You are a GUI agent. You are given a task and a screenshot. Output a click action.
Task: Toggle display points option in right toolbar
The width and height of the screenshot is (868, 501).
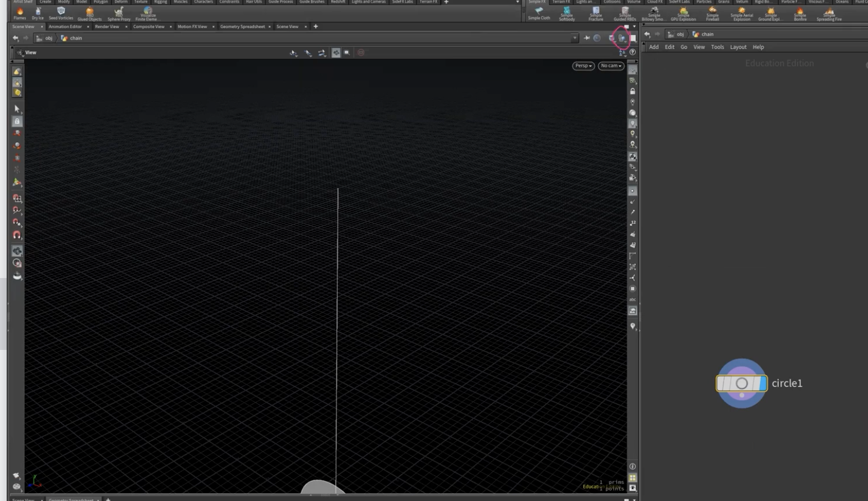[632, 191]
